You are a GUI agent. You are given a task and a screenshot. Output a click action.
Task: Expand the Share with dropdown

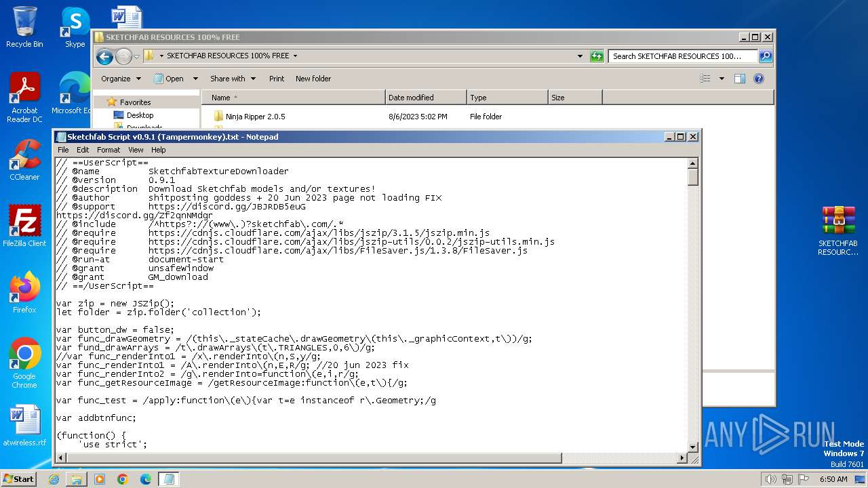coord(233,79)
